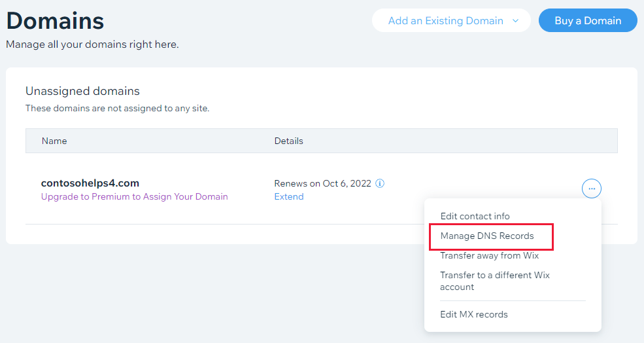Viewport: 644px width, 343px height.
Task: Select Transfer away from Wix option
Action: [489, 255]
